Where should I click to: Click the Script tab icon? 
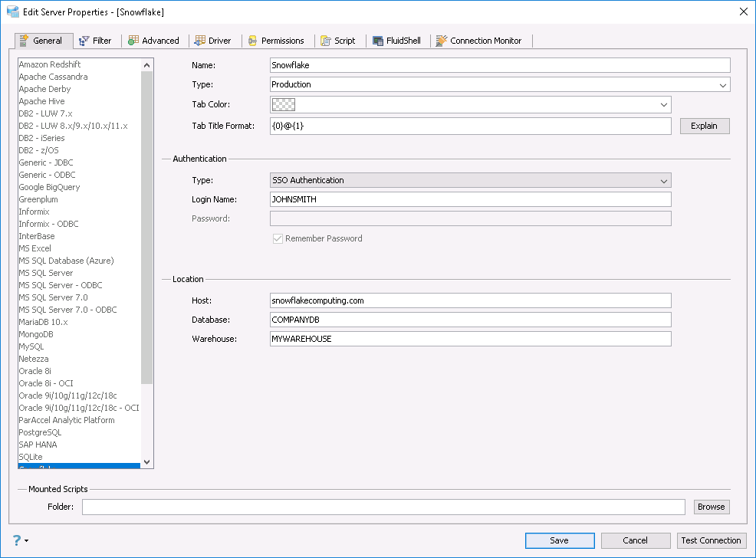326,41
